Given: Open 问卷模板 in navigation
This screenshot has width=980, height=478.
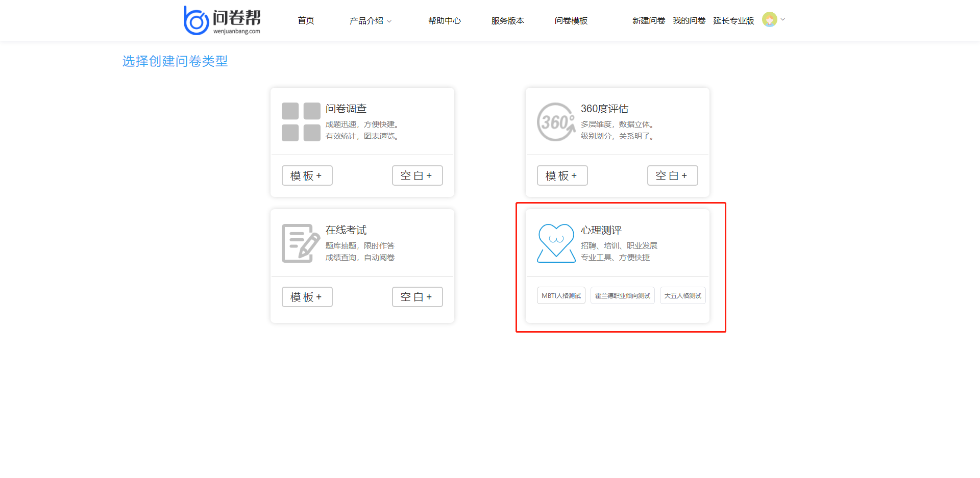Looking at the screenshot, I should coord(571,21).
